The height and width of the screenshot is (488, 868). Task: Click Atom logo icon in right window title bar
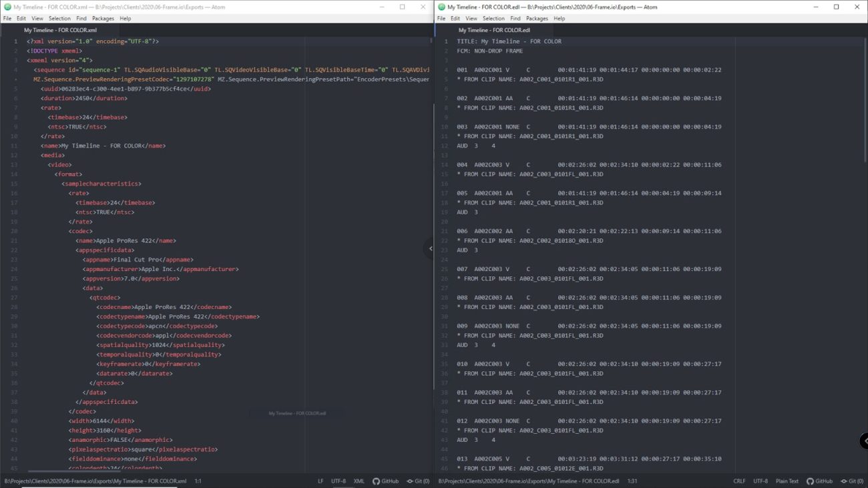pos(441,7)
